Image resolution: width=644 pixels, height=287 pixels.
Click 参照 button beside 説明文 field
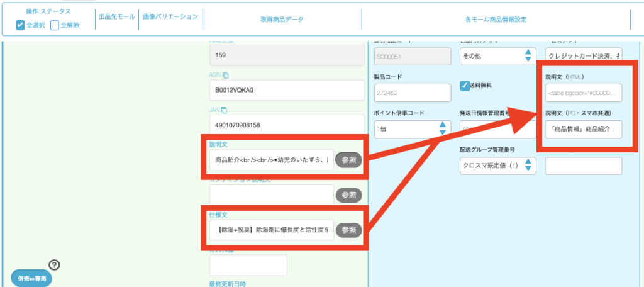coord(348,160)
